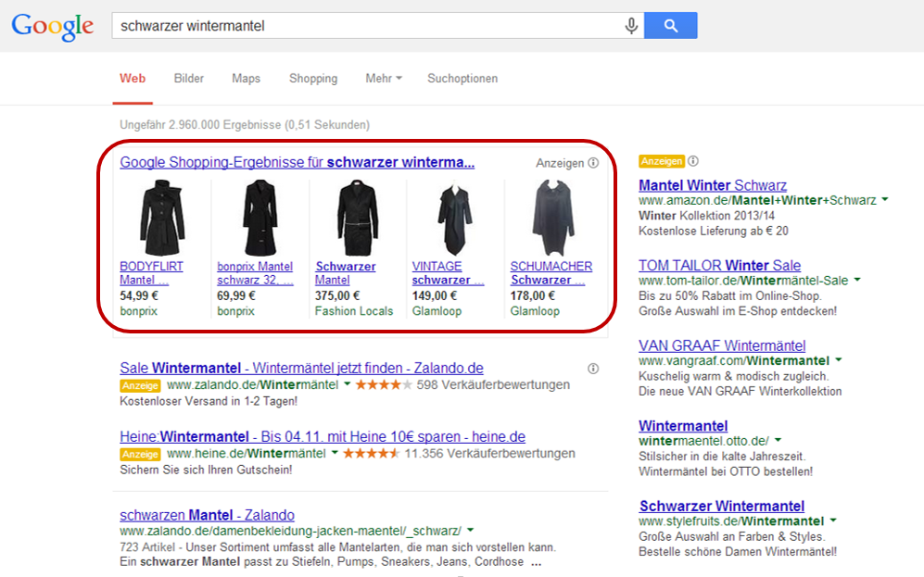The width and height of the screenshot is (924, 577).
Task: Expand dropdown arrow beside vangraaf.com URL
Action: point(839,360)
